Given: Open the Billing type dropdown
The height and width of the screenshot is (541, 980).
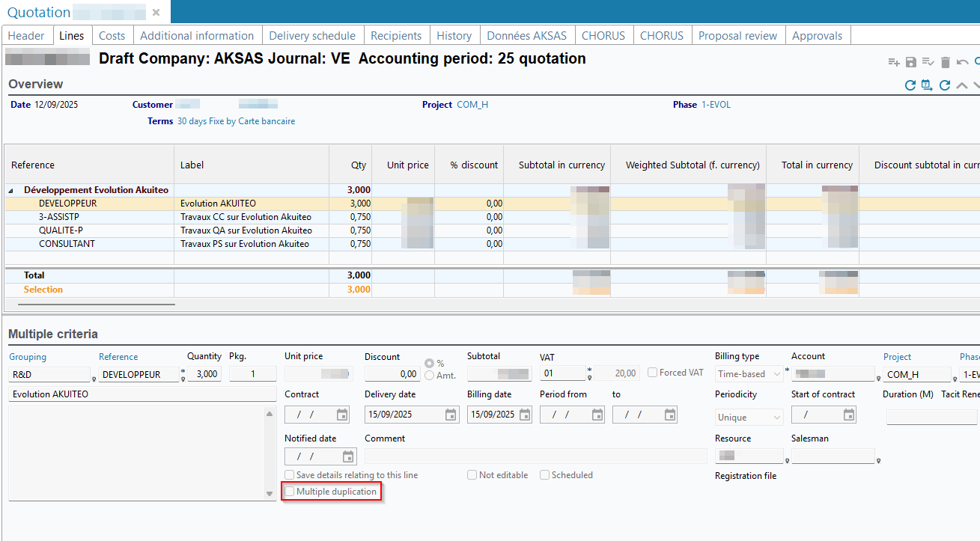Looking at the screenshot, I should (x=749, y=374).
